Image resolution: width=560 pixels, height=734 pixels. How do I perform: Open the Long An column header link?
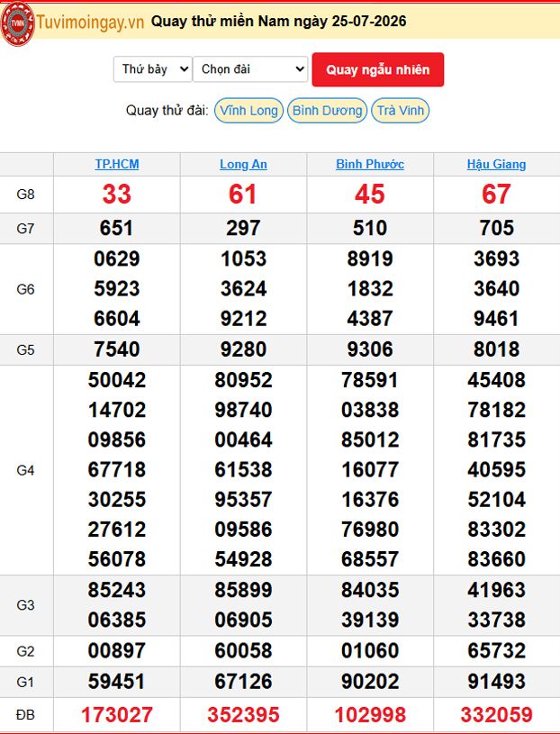tap(243, 164)
